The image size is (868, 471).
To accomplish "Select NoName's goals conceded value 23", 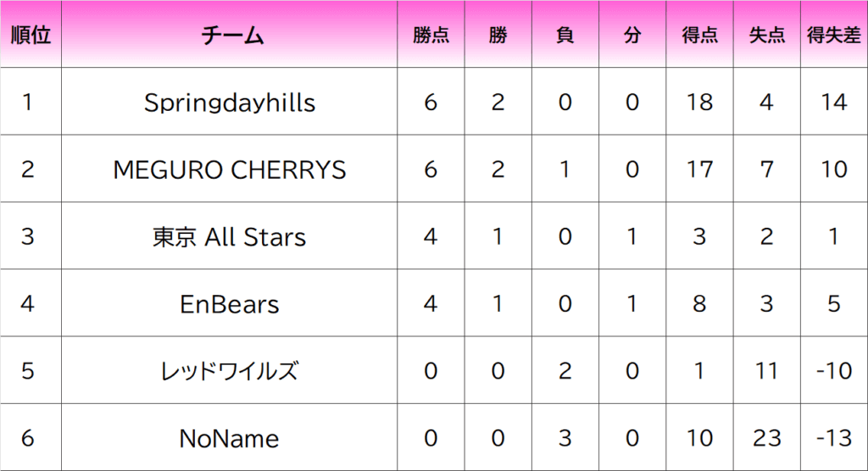I will [766, 438].
